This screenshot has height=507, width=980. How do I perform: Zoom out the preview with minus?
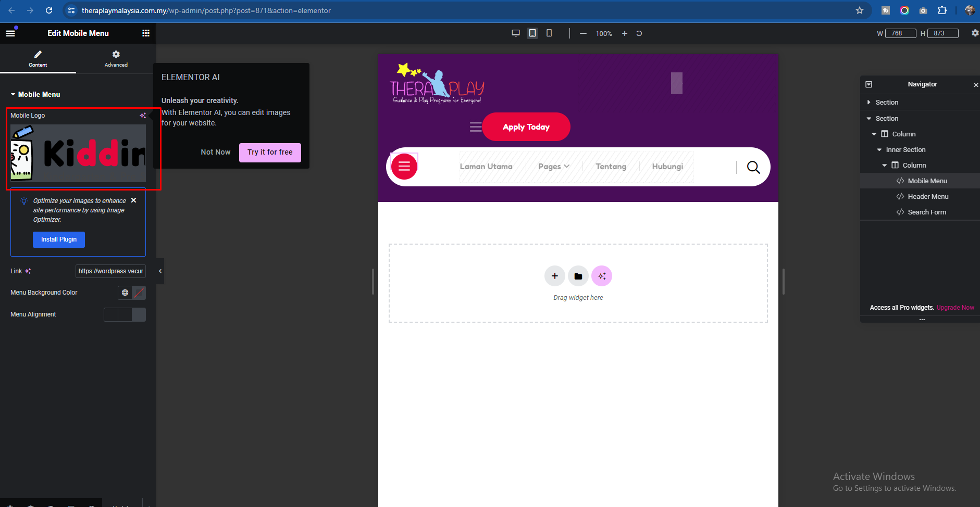pos(584,33)
